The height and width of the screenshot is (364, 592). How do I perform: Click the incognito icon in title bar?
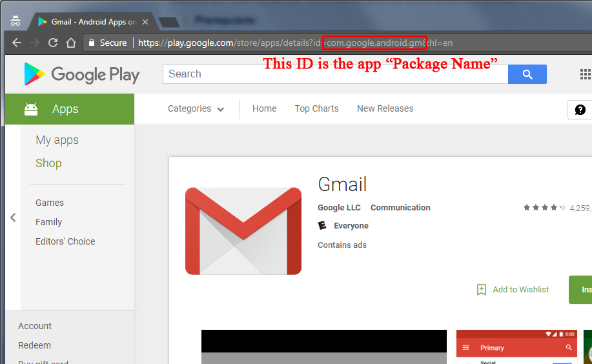(x=15, y=21)
